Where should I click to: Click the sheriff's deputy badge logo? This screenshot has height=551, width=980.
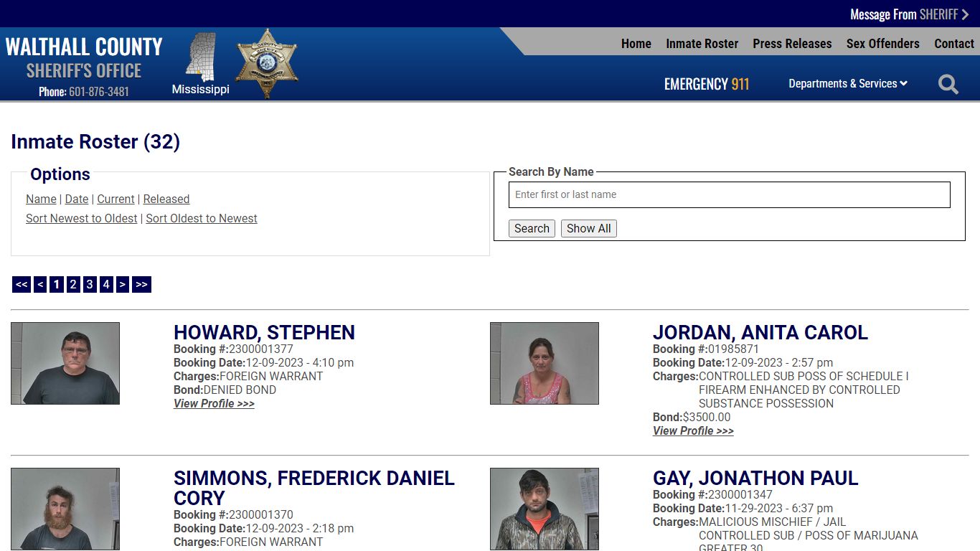point(266,61)
